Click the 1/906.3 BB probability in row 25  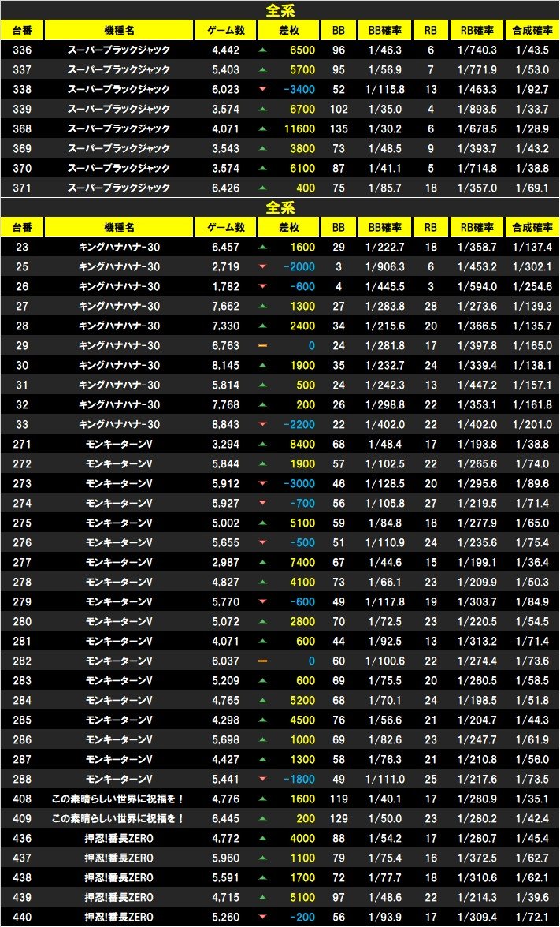tap(385, 266)
